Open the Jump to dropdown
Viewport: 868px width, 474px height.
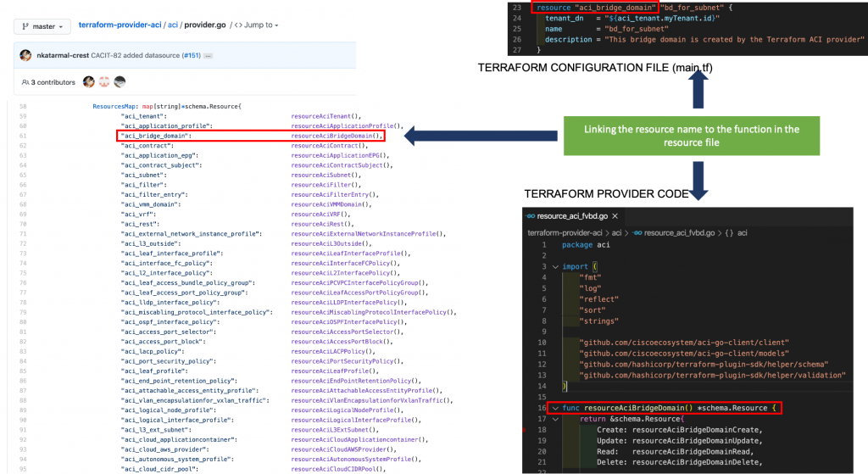pos(256,25)
